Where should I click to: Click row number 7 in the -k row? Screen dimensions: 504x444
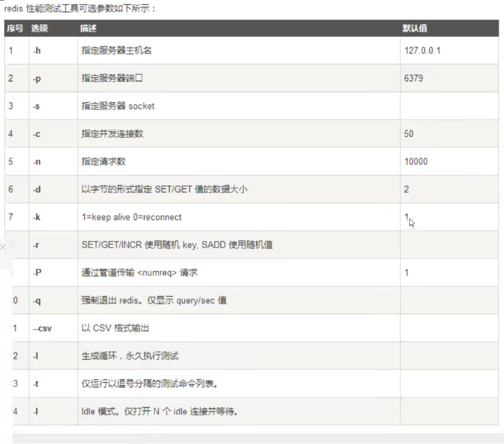[x=11, y=217]
